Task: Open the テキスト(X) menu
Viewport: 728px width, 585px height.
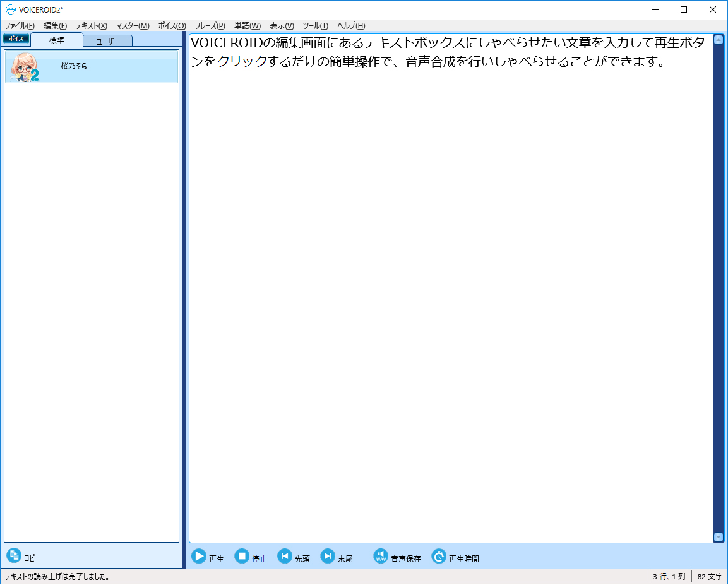Action: (x=92, y=25)
